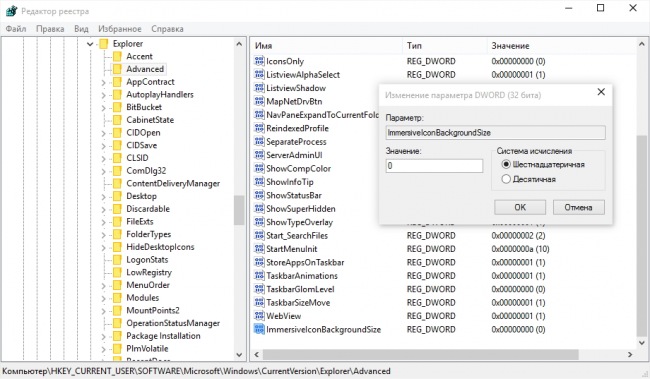The height and width of the screenshot is (379, 650).
Task: Confirm the DWORD dialog with OK
Action: point(520,207)
